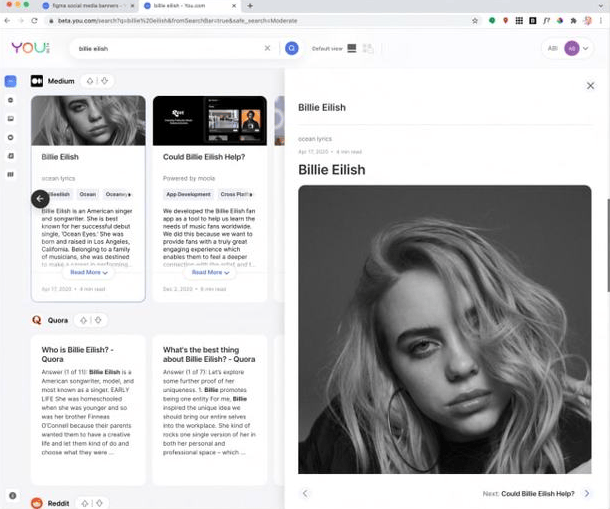Viewport: 610px width, 509px height.
Task: Click the You.com logo
Action: pyautogui.click(x=29, y=48)
